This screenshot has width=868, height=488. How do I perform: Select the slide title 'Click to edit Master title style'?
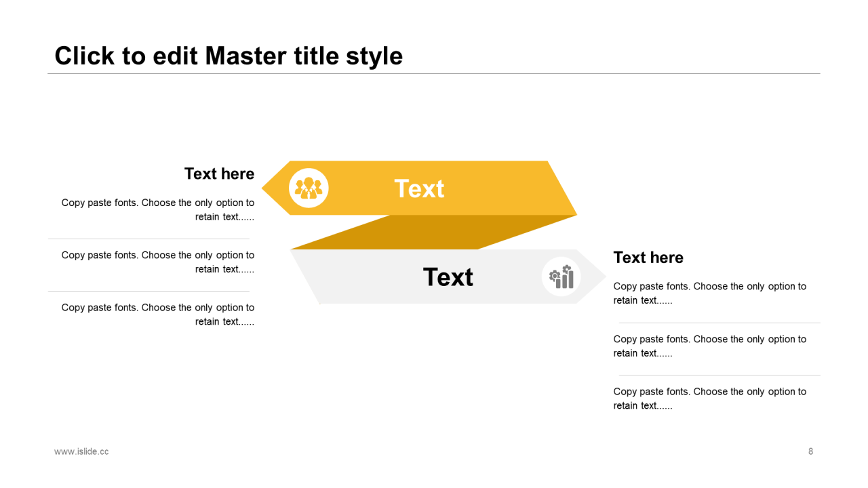pos(229,56)
